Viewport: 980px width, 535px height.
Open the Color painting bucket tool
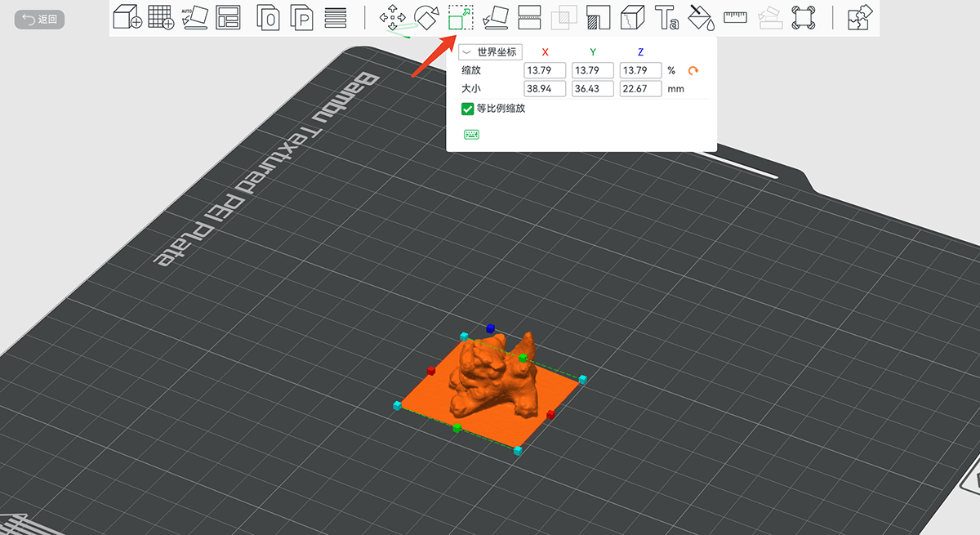pos(701,18)
